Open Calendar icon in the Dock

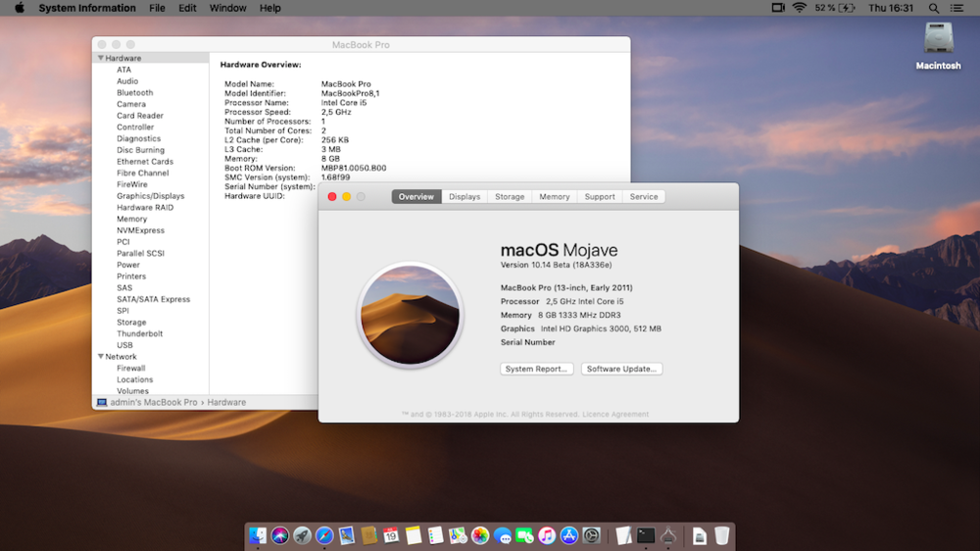[x=391, y=536]
